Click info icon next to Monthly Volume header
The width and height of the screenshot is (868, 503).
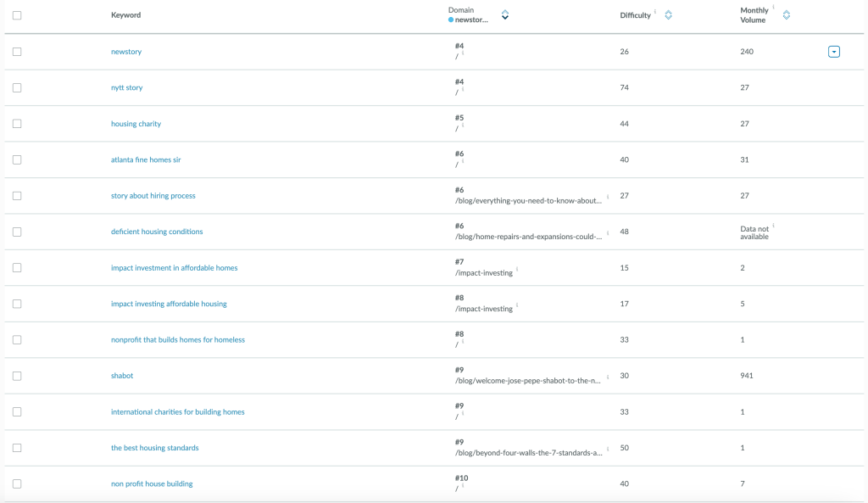[x=774, y=9]
